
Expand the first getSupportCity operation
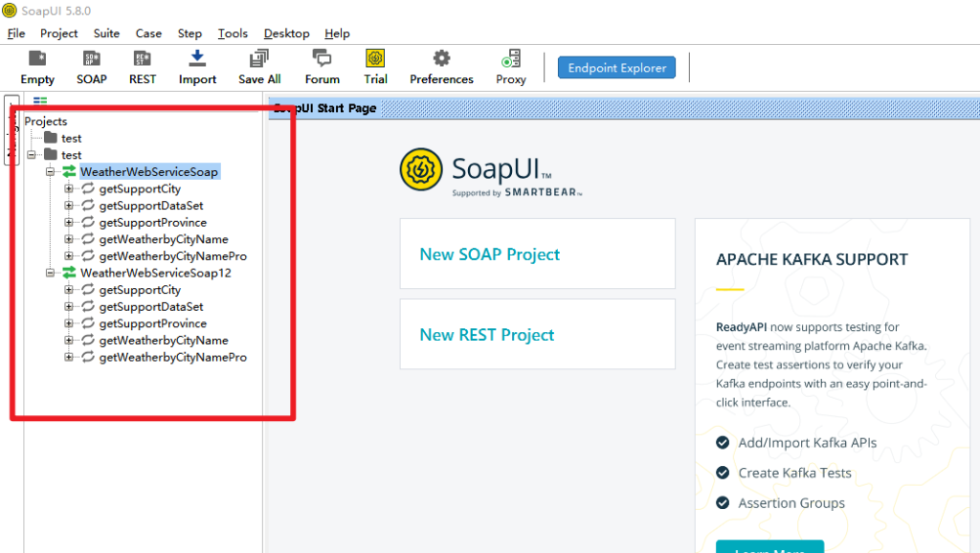coord(69,189)
